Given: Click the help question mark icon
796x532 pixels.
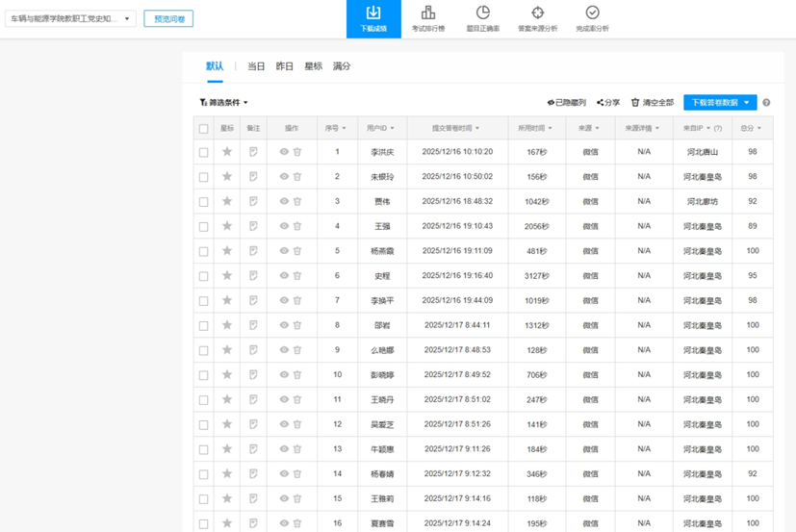Looking at the screenshot, I should pos(766,103).
